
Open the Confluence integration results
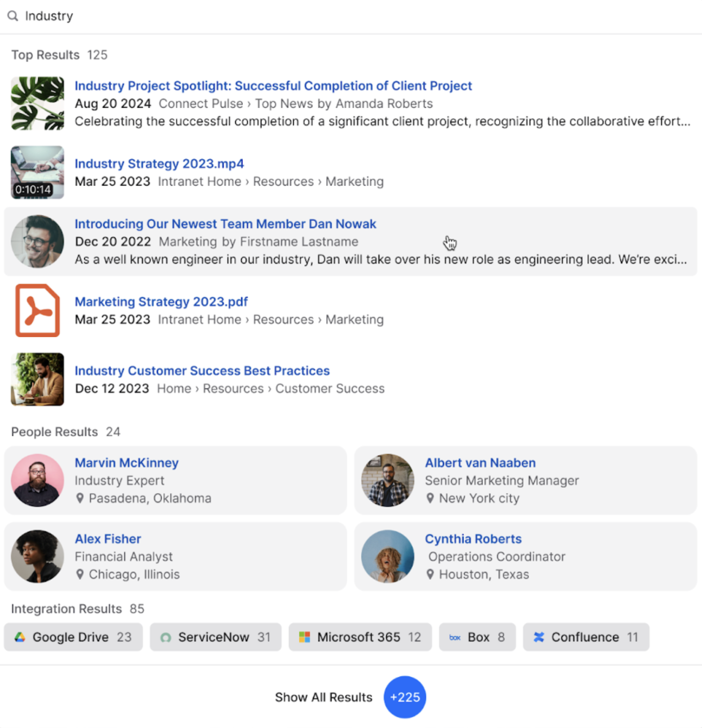tap(586, 637)
